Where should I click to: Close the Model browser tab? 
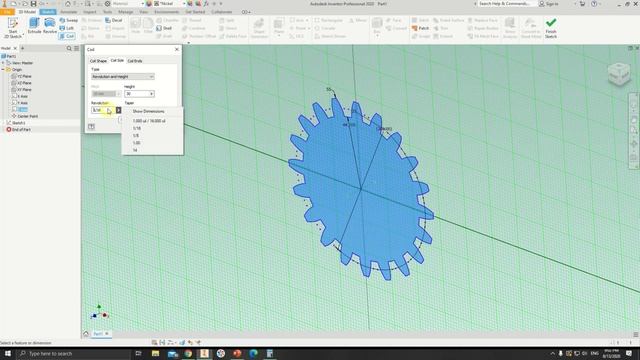tap(15, 48)
